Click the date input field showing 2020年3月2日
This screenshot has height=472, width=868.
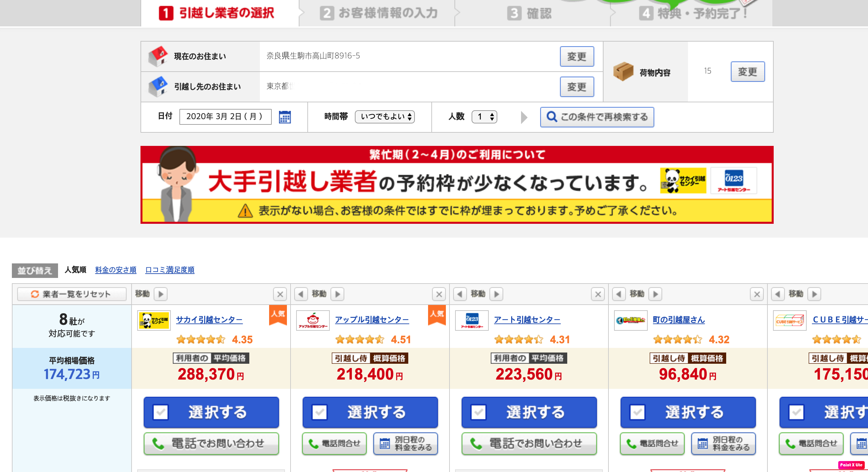225,117
